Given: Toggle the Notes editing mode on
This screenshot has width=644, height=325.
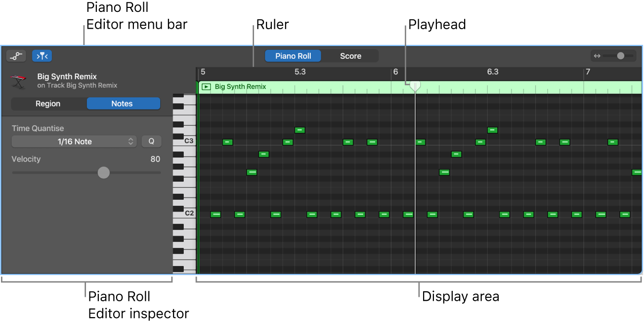Looking at the screenshot, I should tap(123, 103).
